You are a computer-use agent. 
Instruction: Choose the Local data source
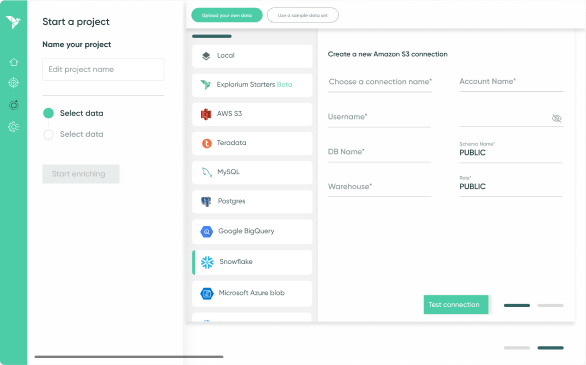click(x=252, y=56)
